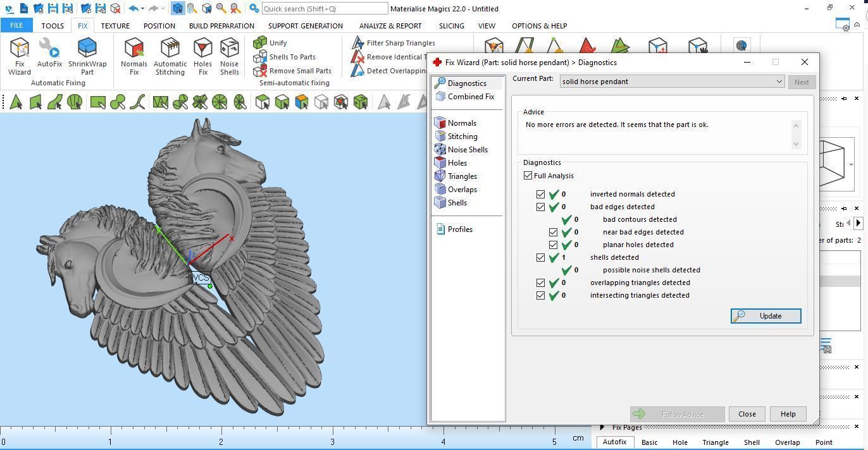This screenshot has width=868, height=450.
Task: Close the top docked right-side panel
Action: coord(857,99)
